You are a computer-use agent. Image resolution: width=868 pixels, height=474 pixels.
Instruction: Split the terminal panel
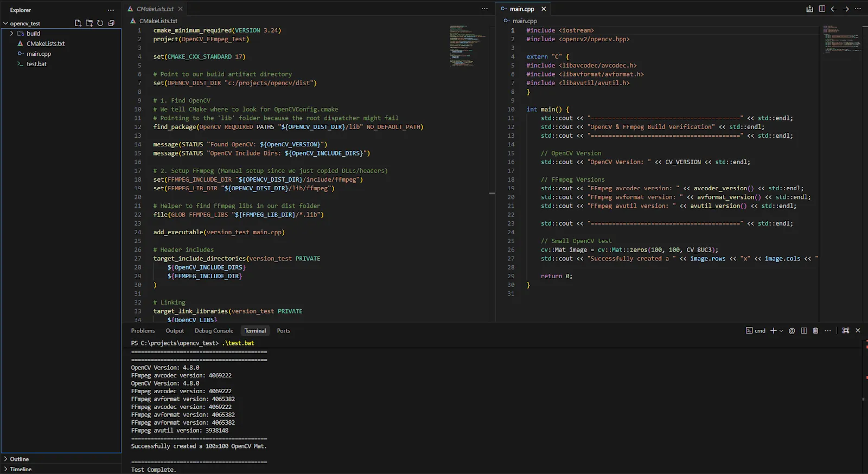[x=804, y=330]
